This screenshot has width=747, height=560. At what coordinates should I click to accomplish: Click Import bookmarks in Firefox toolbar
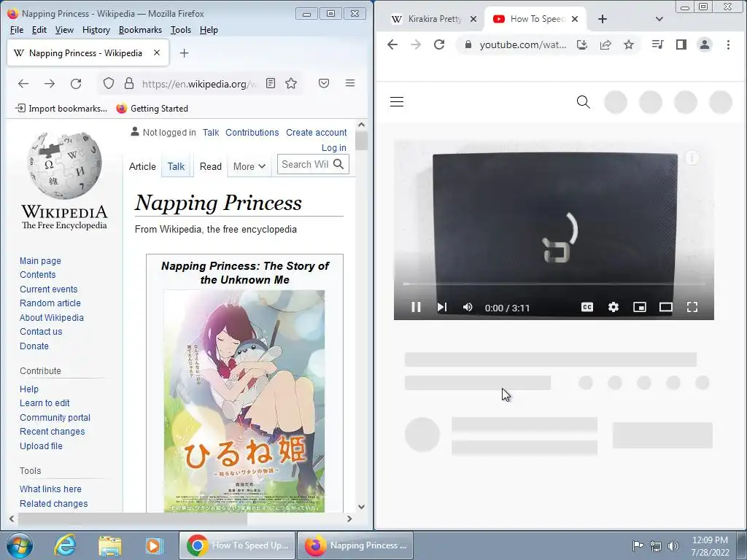(x=61, y=109)
